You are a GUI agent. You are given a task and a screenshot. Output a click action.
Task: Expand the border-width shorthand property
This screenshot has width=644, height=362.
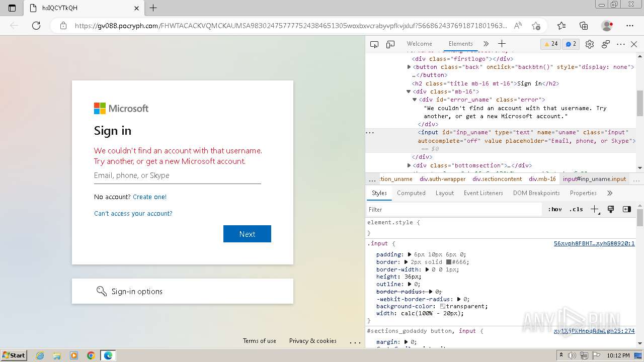427,269
